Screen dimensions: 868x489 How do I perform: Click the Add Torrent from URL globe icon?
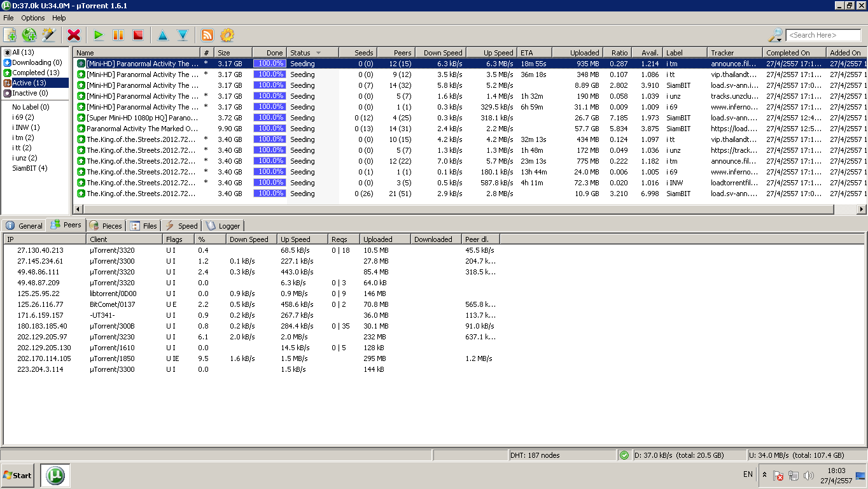pyautogui.click(x=29, y=35)
